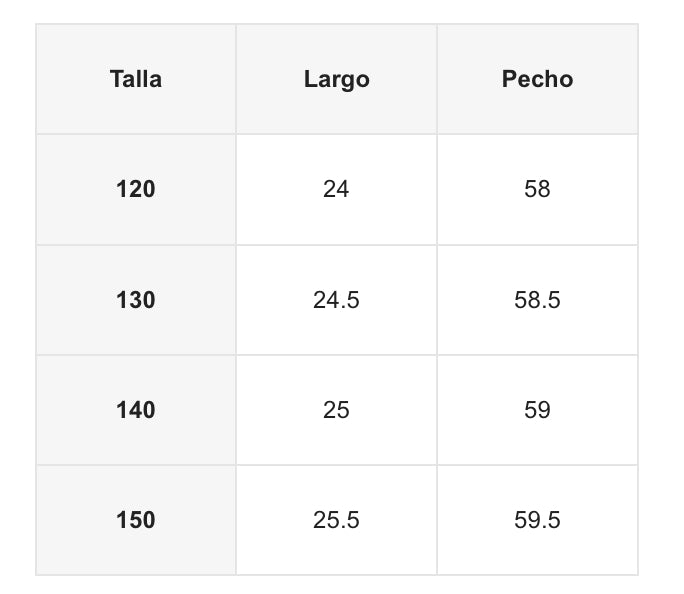This screenshot has height=594, width=684.
Task: Select the size 140 cell
Action: (x=136, y=410)
